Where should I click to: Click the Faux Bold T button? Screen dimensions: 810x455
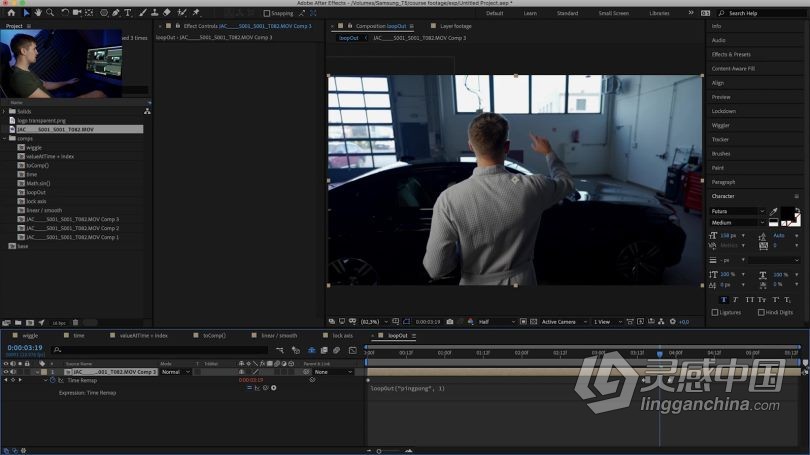click(724, 300)
